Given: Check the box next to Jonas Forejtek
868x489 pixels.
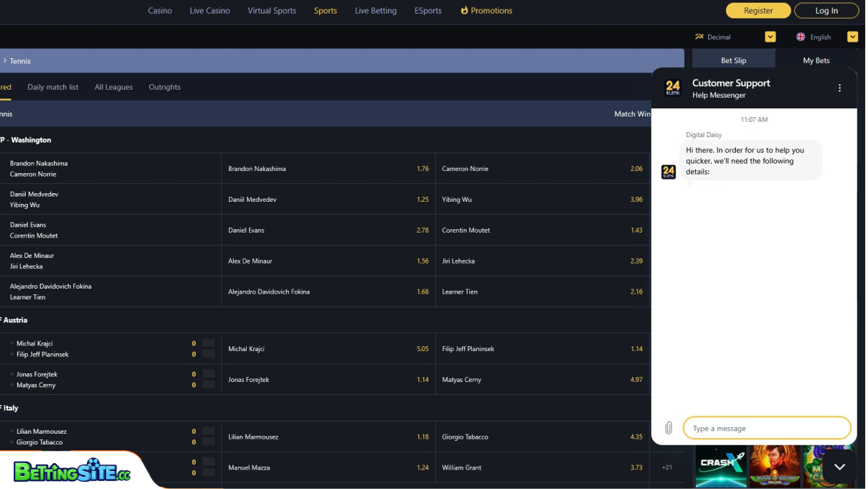Looking at the screenshot, I should 207,374.
